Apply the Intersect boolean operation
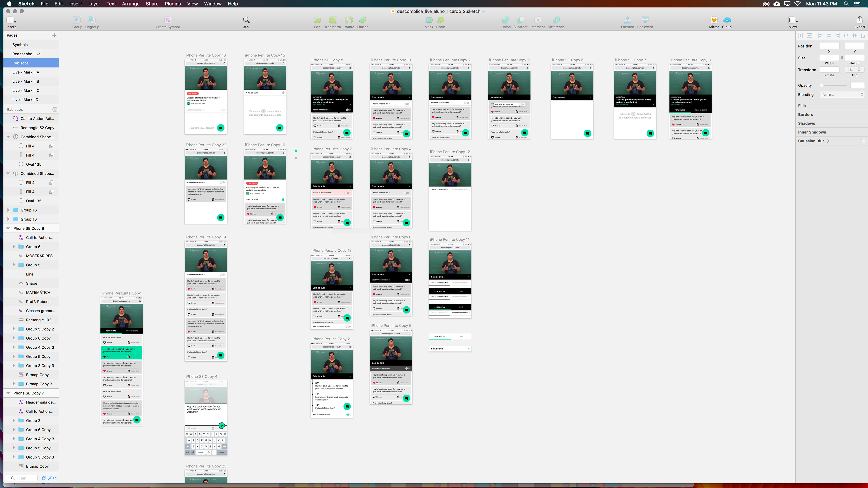868x488 pixels. coord(538,20)
